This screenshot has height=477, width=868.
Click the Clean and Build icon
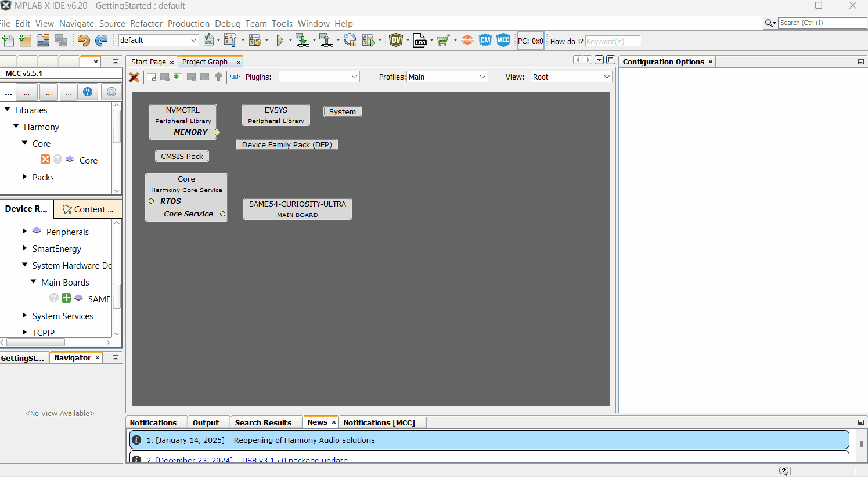pyautogui.click(x=255, y=40)
